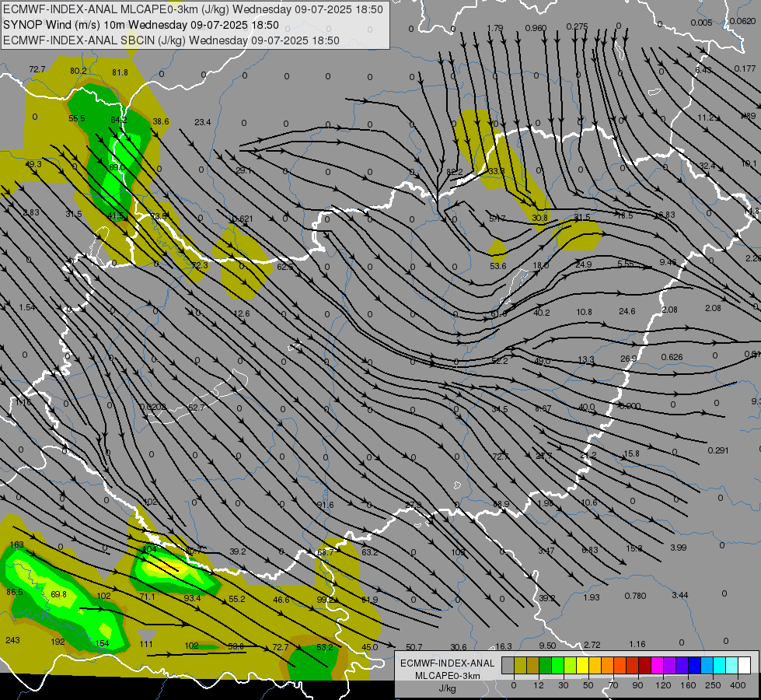Screen dimensions: 761x700
Task: Select map value 26.9
Action: [629, 359]
